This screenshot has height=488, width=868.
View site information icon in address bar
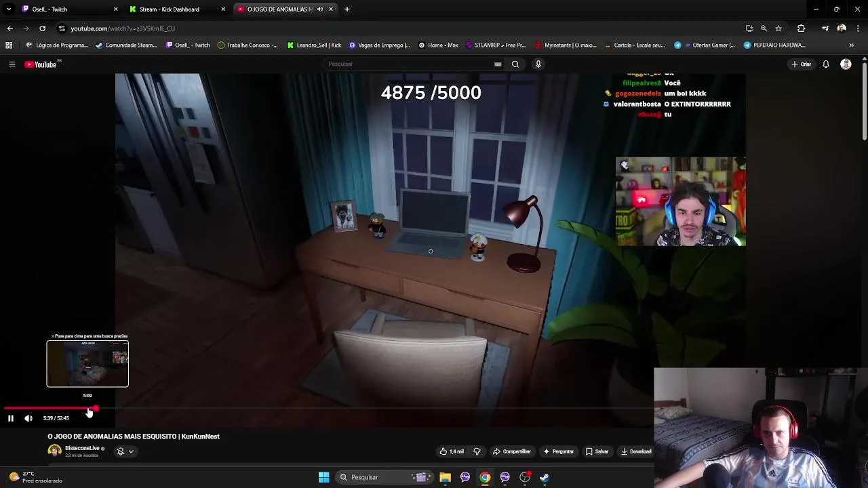(62, 28)
